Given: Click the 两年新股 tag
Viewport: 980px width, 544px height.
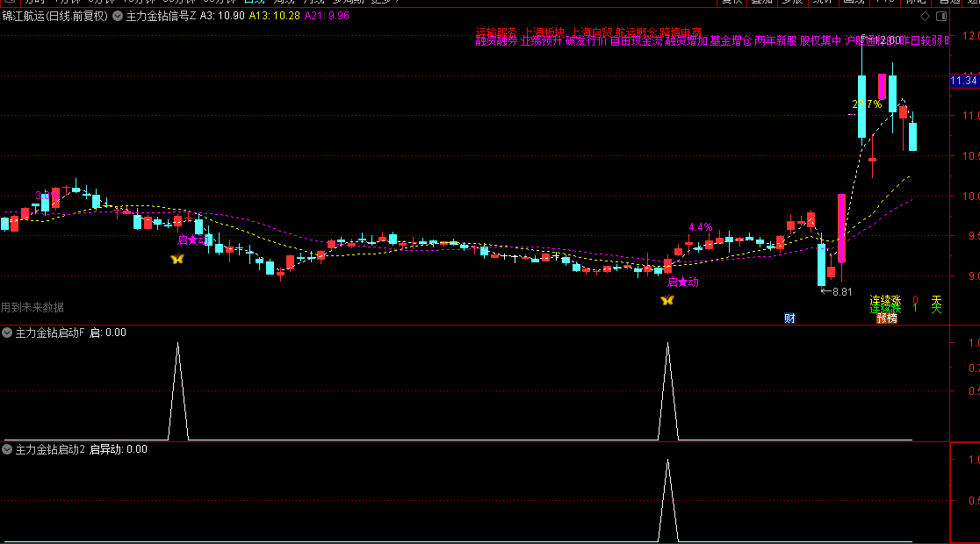Looking at the screenshot, I should [775, 41].
